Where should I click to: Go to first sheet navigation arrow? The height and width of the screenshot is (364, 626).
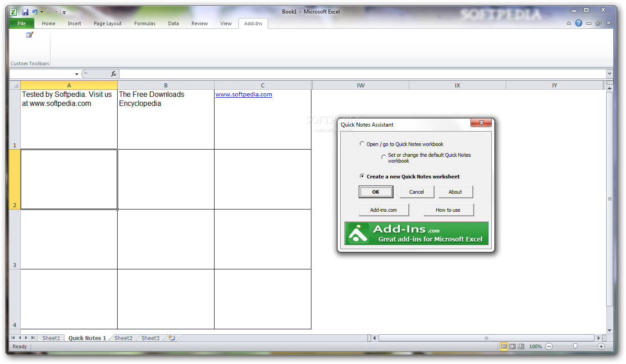(13, 338)
